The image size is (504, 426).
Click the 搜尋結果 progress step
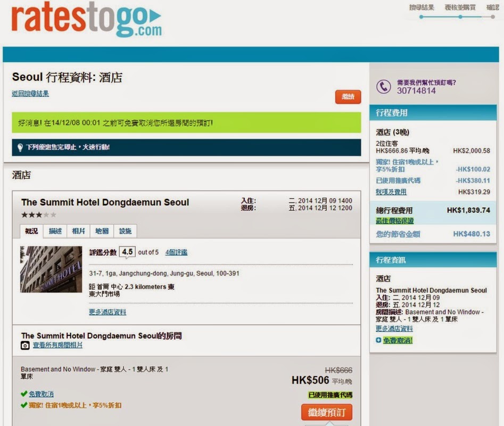coord(421,7)
